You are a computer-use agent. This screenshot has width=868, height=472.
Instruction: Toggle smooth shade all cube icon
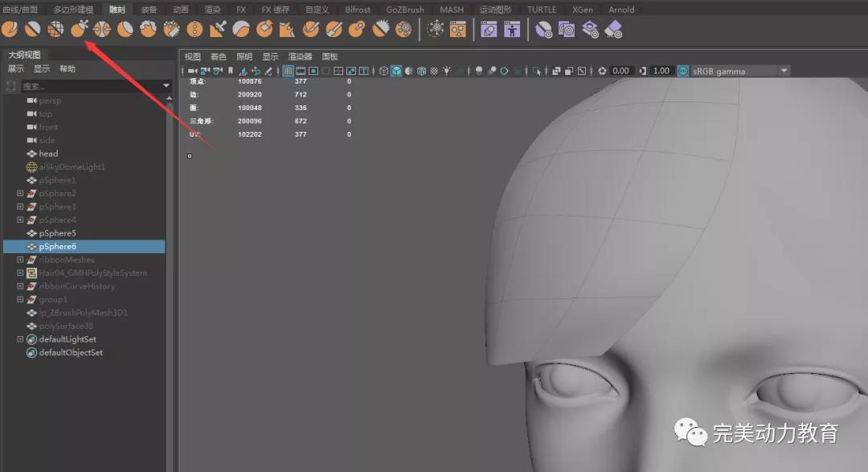pyautogui.click(x=396, y=71)
